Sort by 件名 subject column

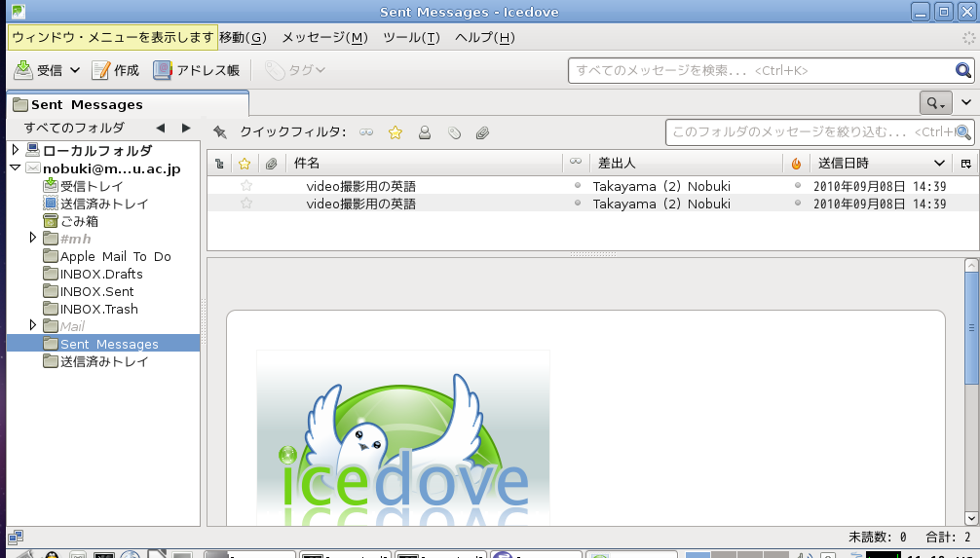coord(424,164)
